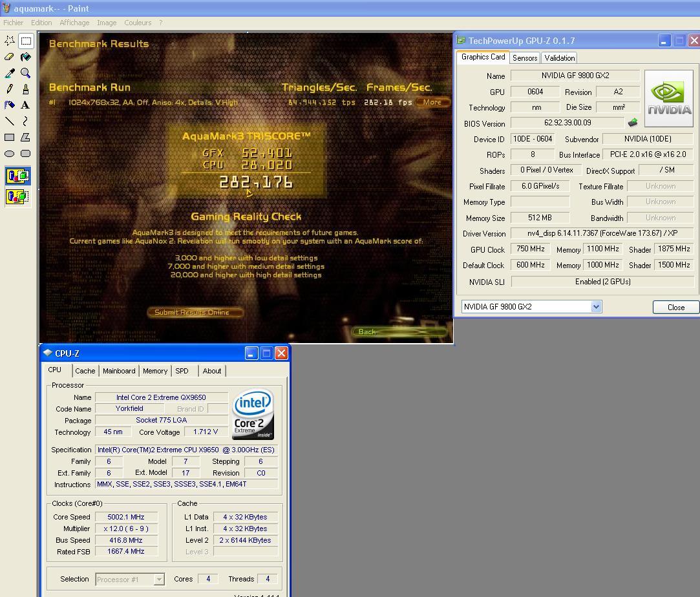Open the Edition menu in Paint

click(x=41, y=23)
